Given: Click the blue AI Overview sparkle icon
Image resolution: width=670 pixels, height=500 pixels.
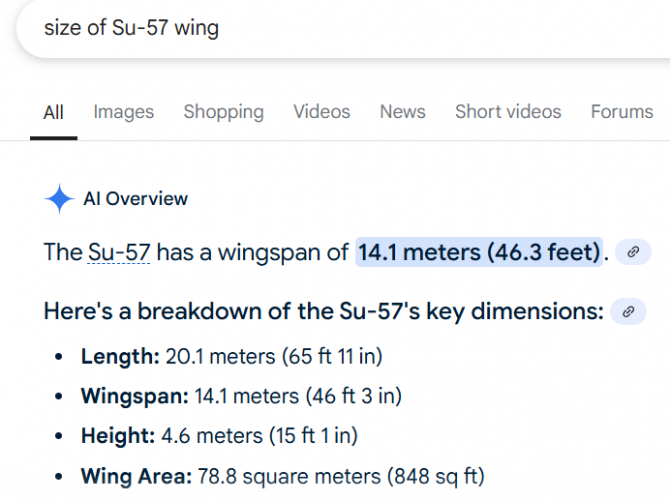Looking at the screenshot, I should point(59,199).
